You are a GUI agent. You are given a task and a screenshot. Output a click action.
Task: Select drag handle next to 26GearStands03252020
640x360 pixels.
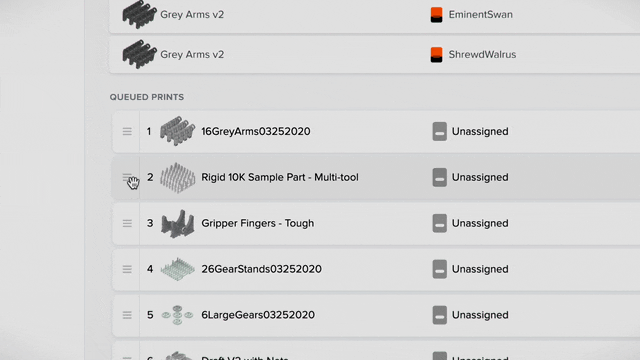[127, 269]
